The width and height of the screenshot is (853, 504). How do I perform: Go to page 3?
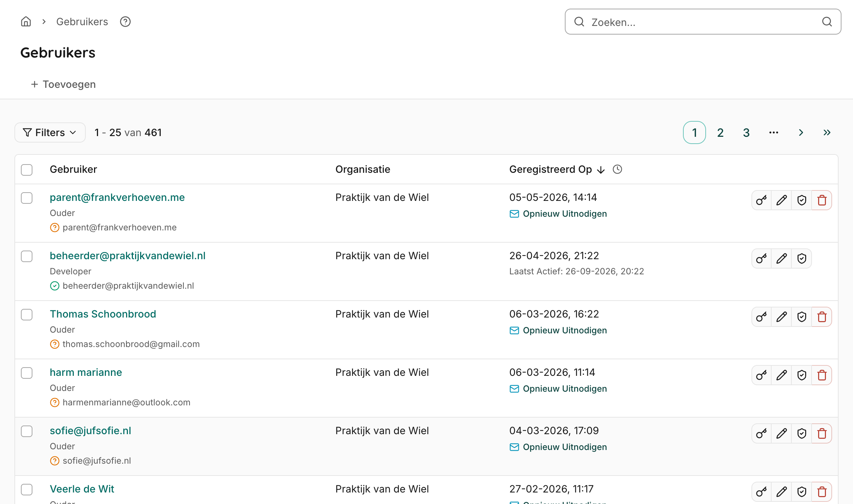coord(746,132)
